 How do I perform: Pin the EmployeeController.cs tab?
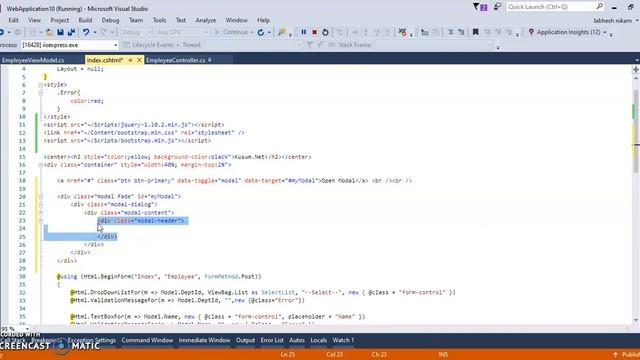(x=210, y=60)
